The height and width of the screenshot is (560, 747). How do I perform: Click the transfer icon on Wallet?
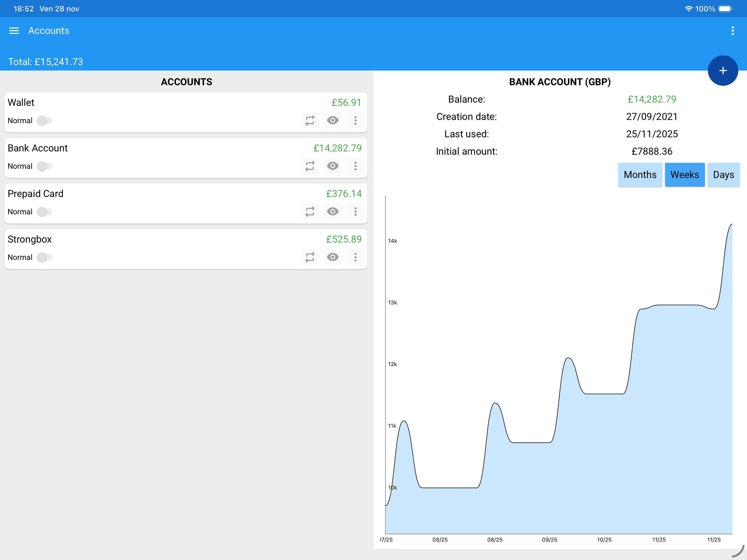pos(310,120)
